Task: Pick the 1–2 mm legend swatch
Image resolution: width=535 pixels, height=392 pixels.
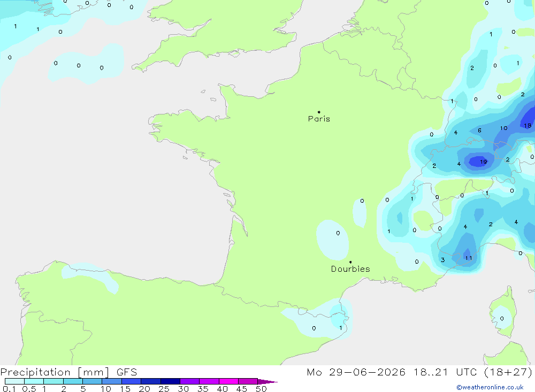Action: pos(53,381)
